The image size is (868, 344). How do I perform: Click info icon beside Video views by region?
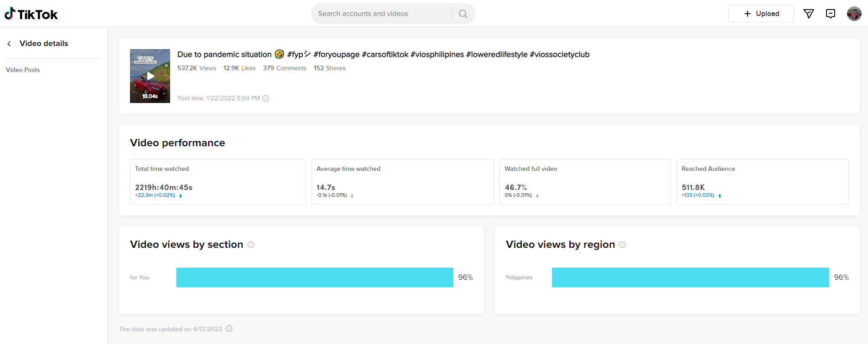tap(623, 245)
